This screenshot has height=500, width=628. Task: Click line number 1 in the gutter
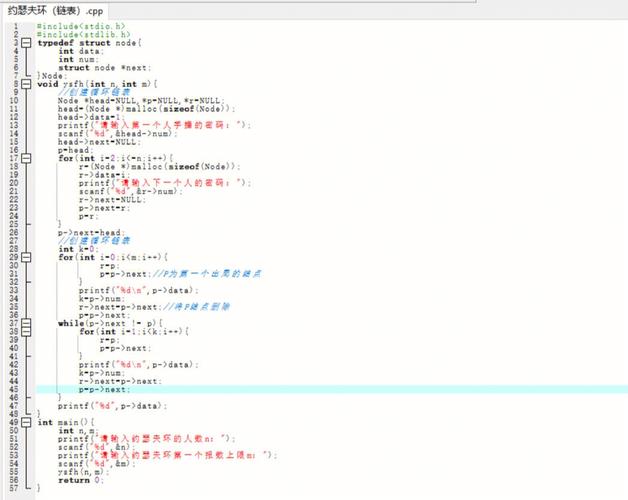16,27
